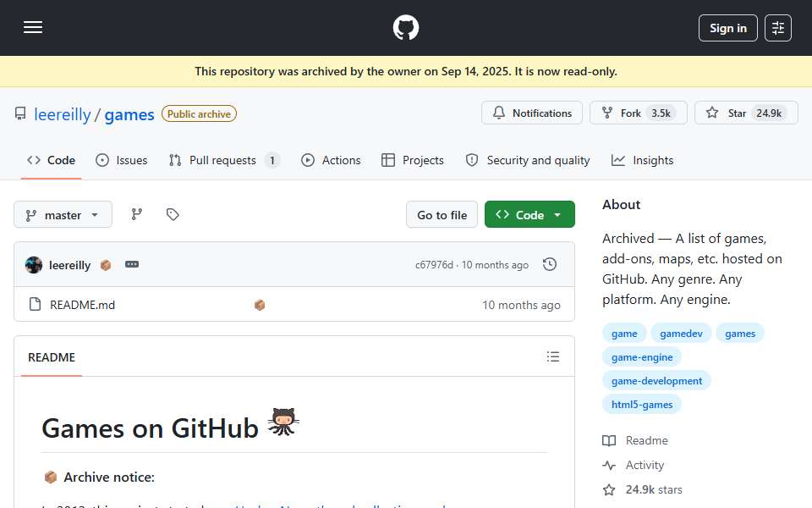Click the Pull requests count badge 1

click(272, 160)
